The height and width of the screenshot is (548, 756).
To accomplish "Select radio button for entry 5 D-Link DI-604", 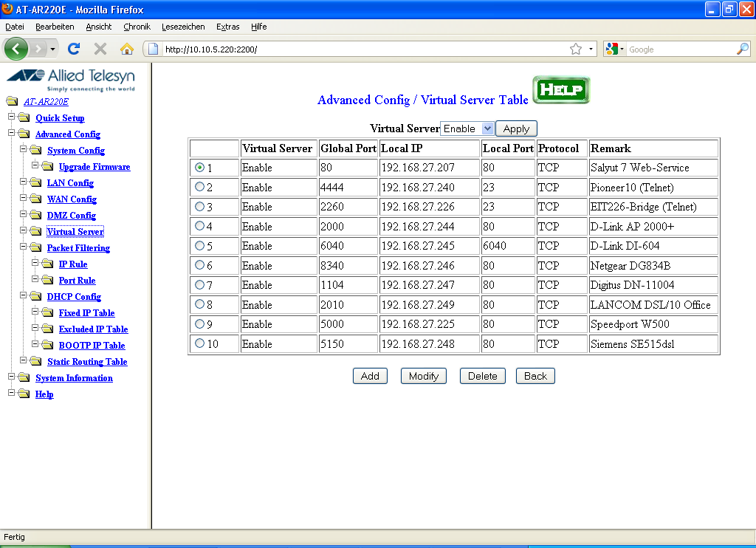I will click(x=199, y=245).
